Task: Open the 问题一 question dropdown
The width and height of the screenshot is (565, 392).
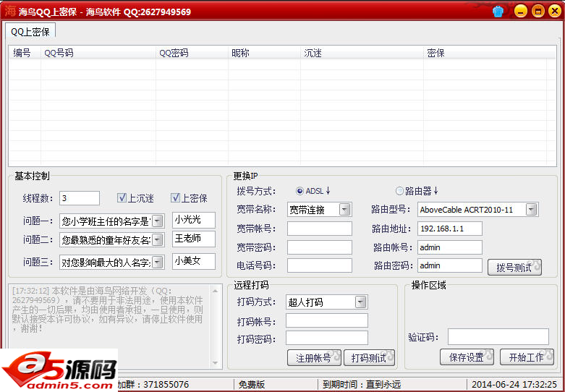Action: pos(157,221)
